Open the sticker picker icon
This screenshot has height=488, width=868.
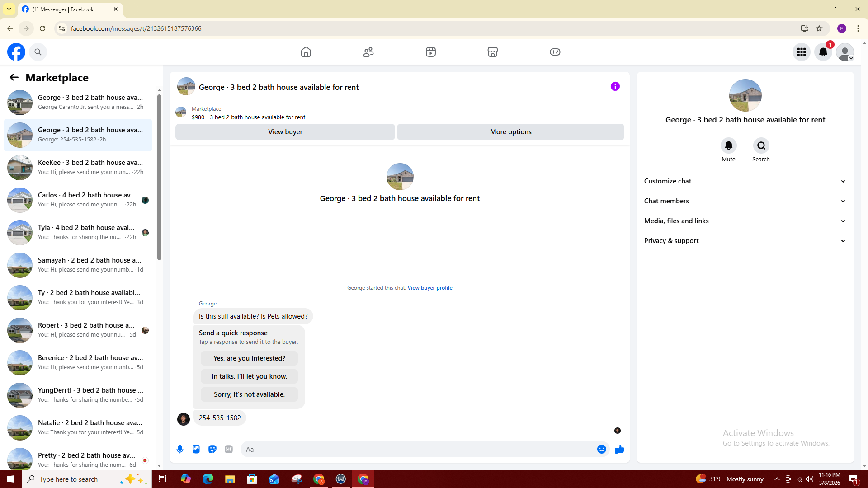point(212,449)
